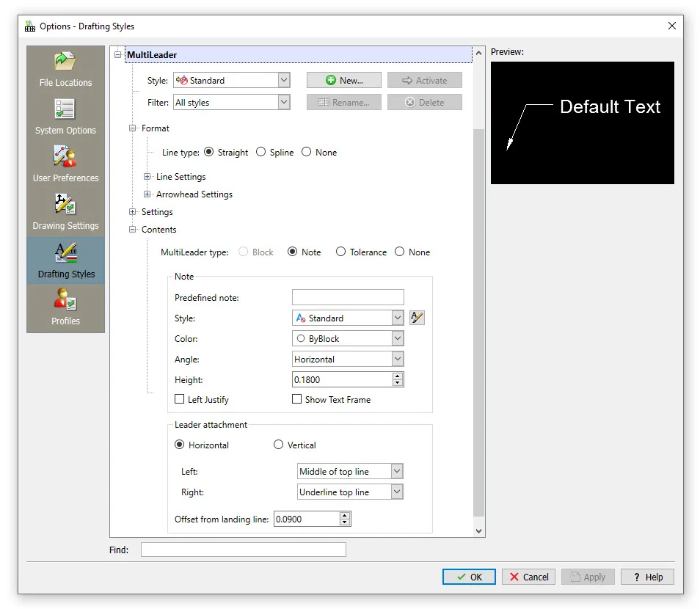The image size is (700, 609).
Task: Select the Spline line type
Action: (261, 153)
